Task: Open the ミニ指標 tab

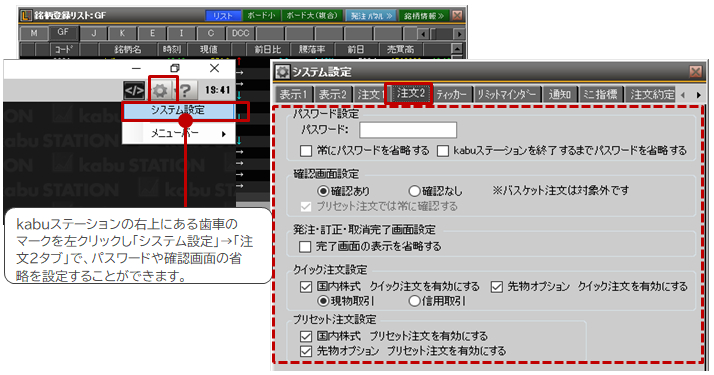Action: 600,94
